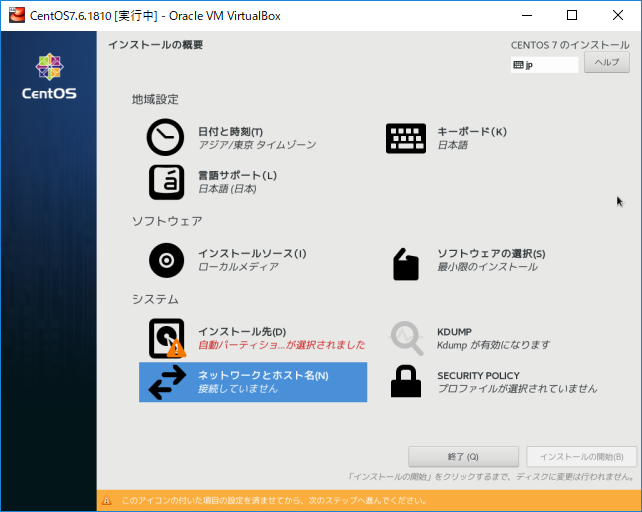Screen dimensions: 642x512
Task: Open the Software Selection package icon
Action: click(x=406, y=264)
